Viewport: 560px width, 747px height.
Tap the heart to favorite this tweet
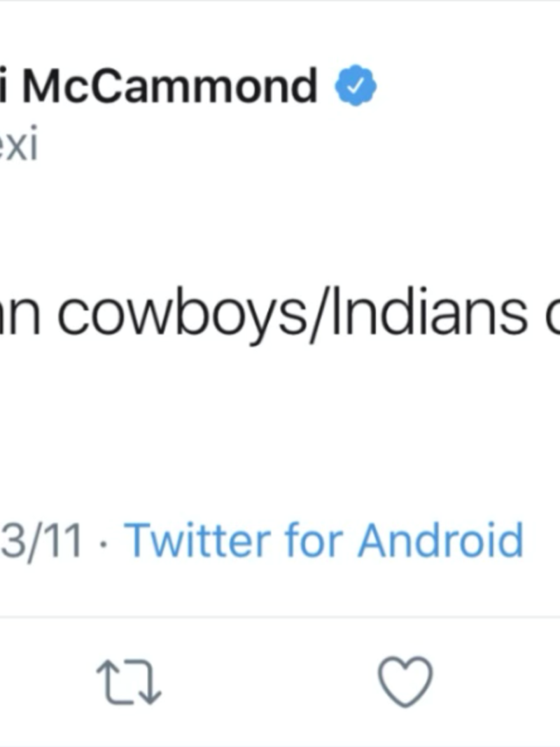tap(405, 682)
